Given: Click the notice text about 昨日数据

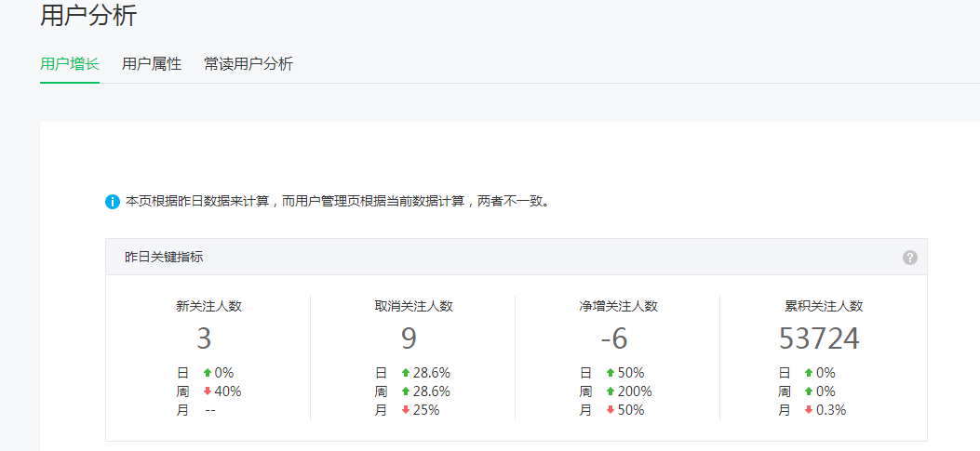Looking at the screenshot, I should click(x=337, y=202).
